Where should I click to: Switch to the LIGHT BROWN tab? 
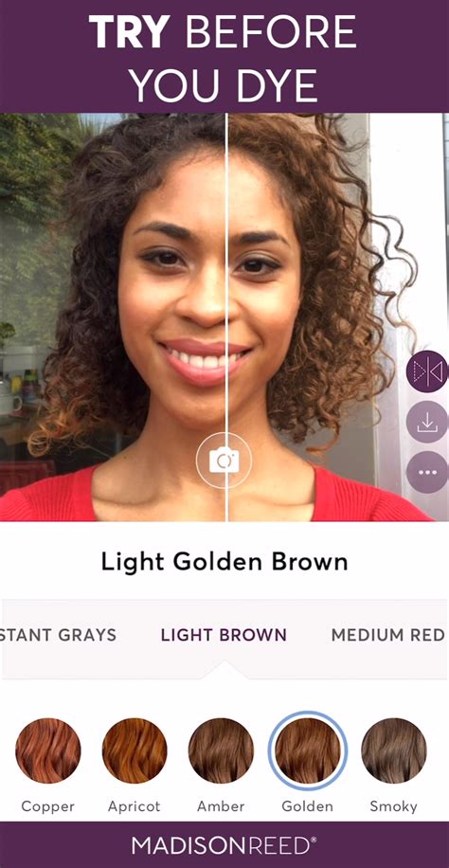[224, 635]
